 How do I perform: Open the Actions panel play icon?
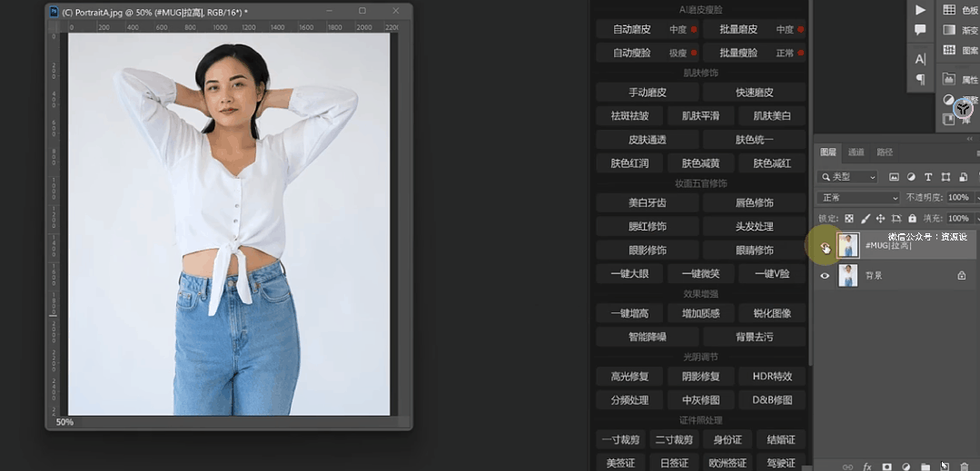920,10
